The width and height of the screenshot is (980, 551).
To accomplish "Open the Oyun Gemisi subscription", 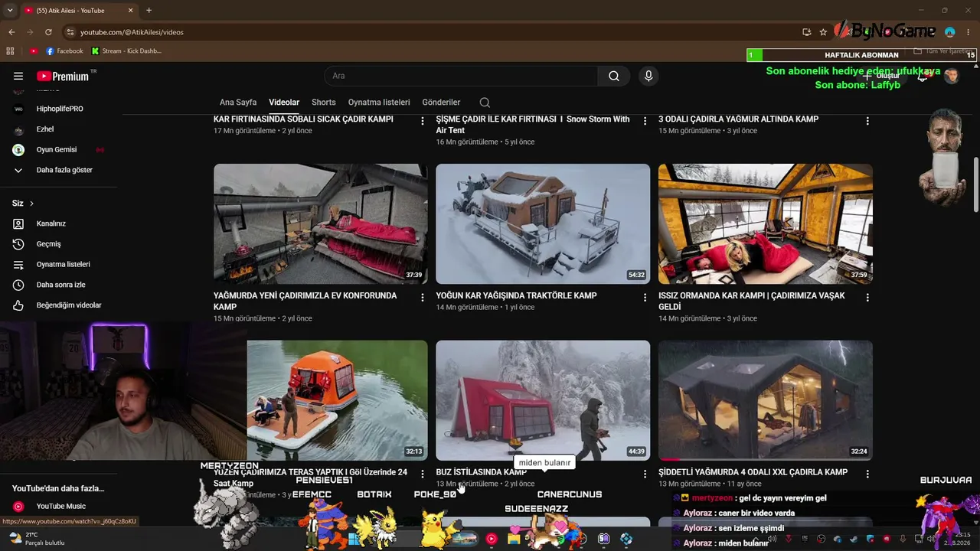I will [58, 150].
